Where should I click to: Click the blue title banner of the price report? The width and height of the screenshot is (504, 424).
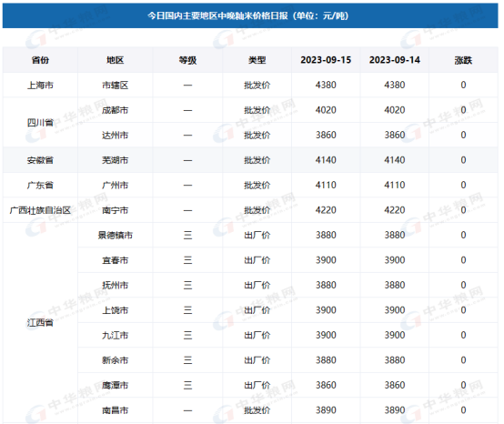click(x=250, y=15)
